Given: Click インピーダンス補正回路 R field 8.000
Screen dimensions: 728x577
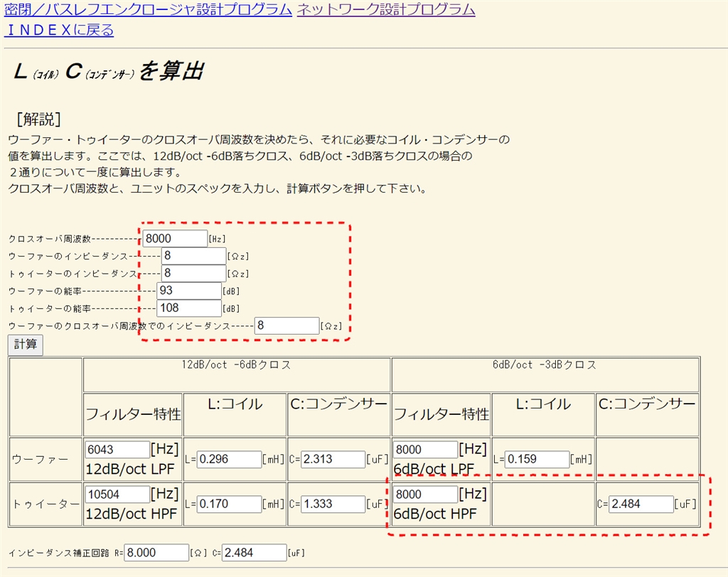Looking at the screenshot, I should click(x=156, y=552).
